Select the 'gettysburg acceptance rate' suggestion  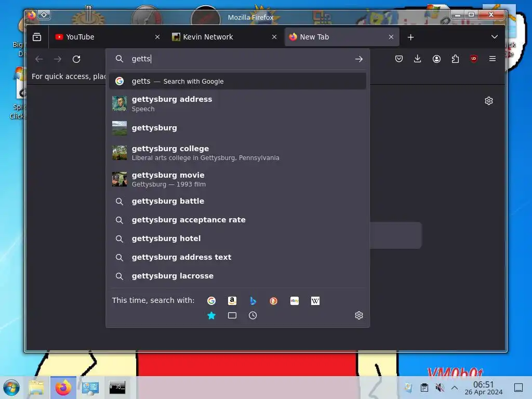tap(237, 220)
